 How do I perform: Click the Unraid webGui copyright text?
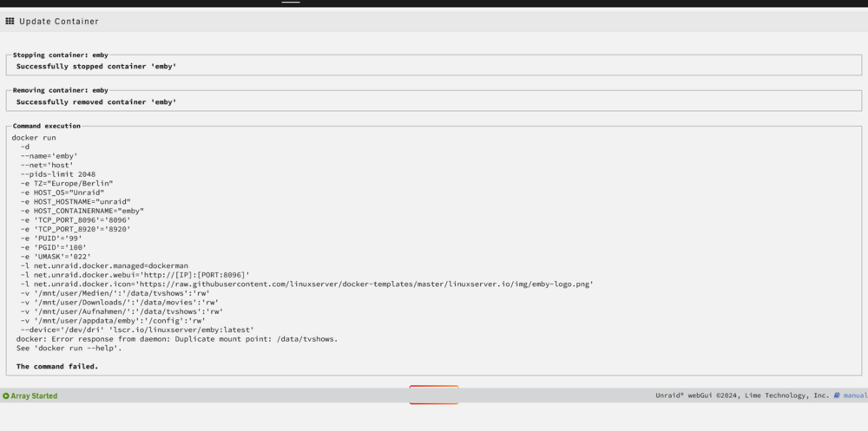742,395
